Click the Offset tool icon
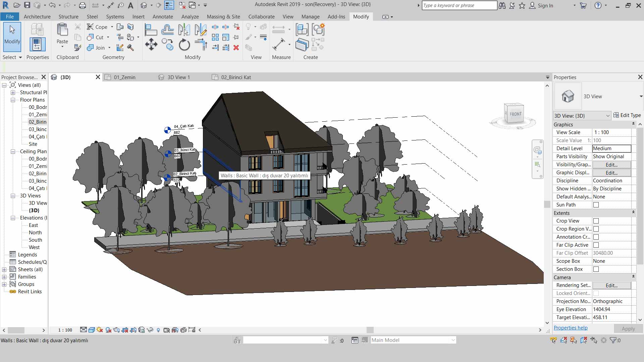644x362 pixels. coord(167,30)
